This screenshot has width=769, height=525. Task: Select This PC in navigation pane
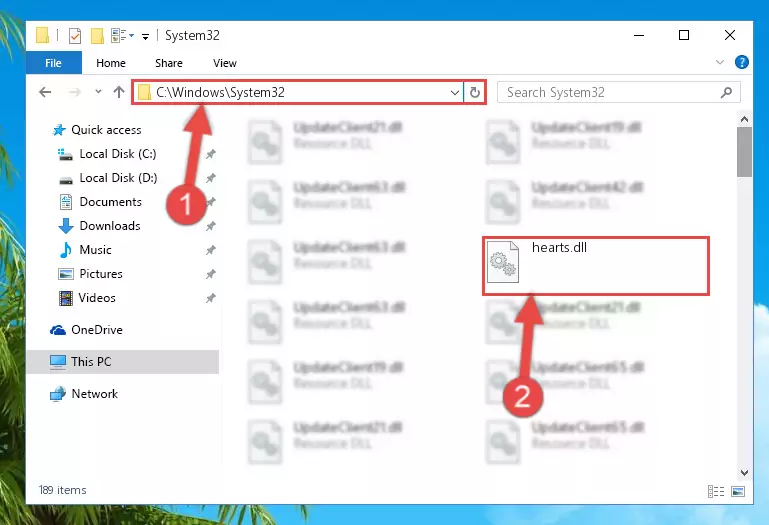pyautogui.click(x=123, y=362)
